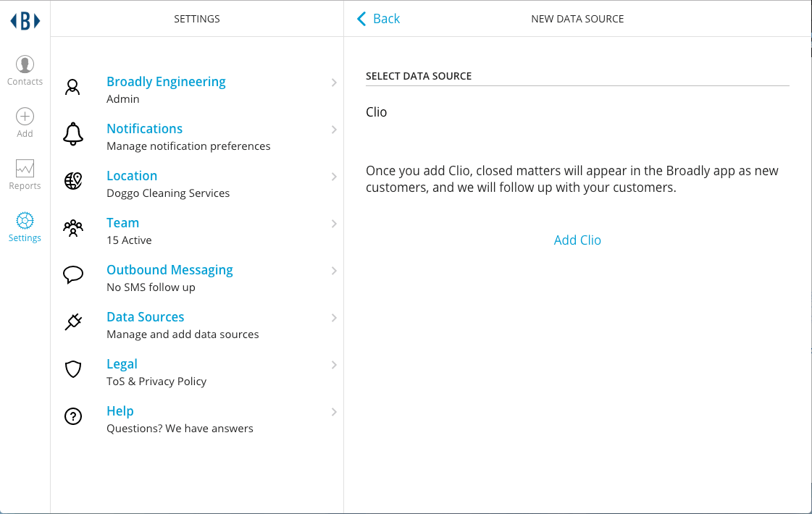
Task: Open the Legal settings entry
Action: click(x=122, y=364)
